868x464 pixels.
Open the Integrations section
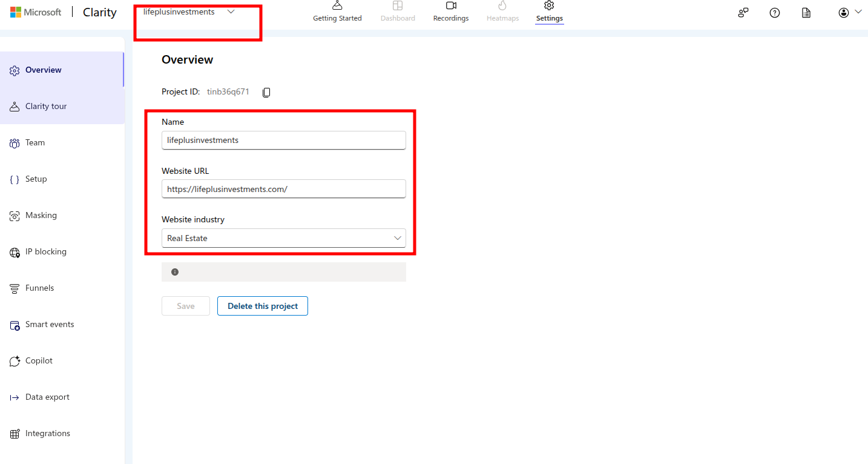click(62, 434)
